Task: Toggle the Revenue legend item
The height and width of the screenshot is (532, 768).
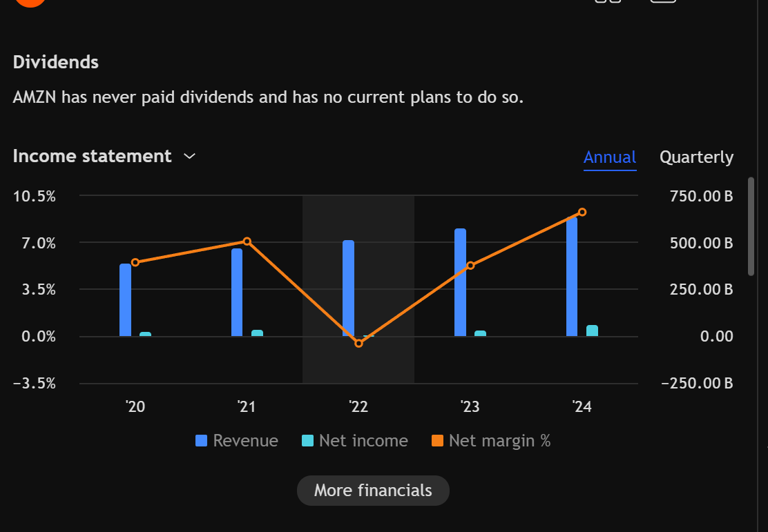Action: point(237,440)
